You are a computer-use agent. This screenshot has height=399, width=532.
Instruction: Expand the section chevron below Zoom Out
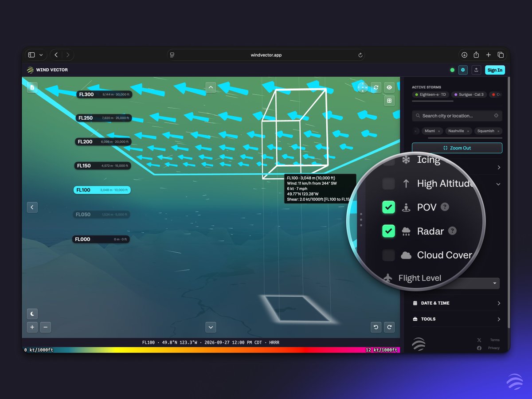[x=499, y=168]
